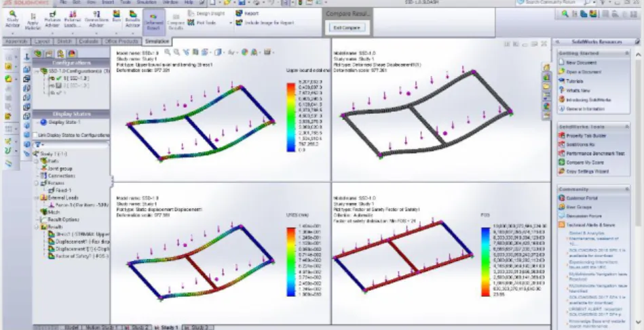Switch to the Layout tab
Viewport: 644px width, 330px height.
42,42
